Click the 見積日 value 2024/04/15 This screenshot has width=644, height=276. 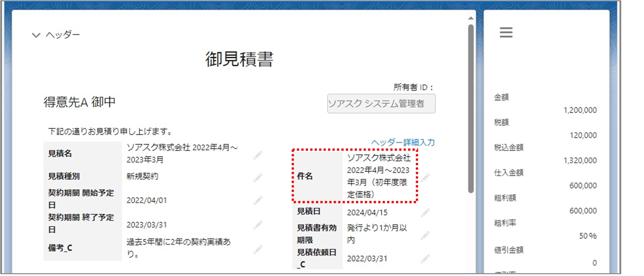pyautogui.click(x=367, y=212)
